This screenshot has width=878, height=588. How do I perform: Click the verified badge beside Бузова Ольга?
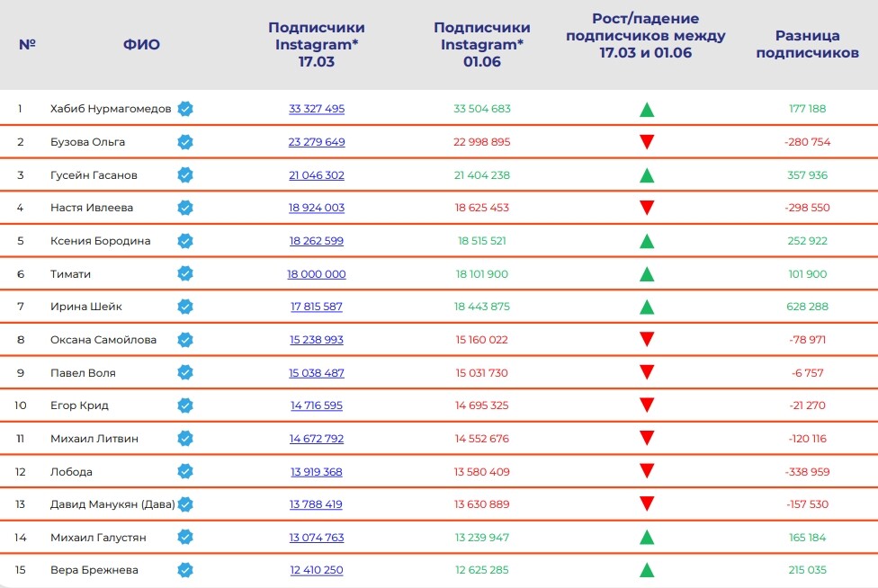(185, 142)
